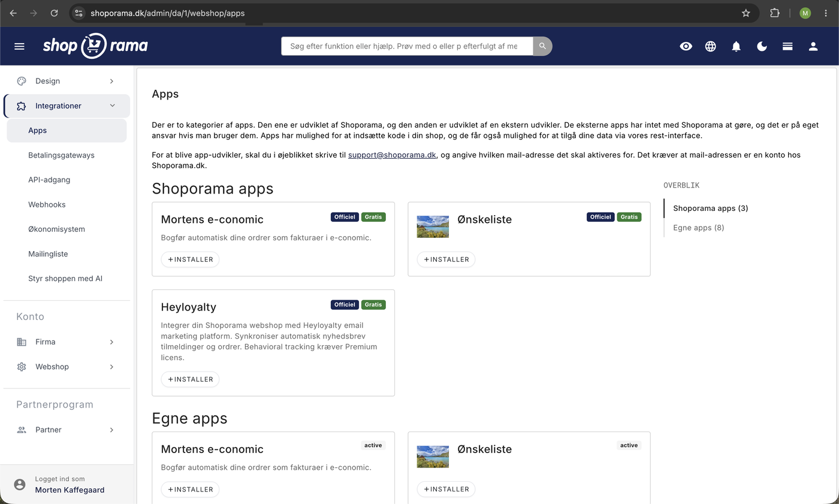The width and height of the screenshot is (839, 504).
Task: Expand the Webshop chevron
Action: point(111,367)
